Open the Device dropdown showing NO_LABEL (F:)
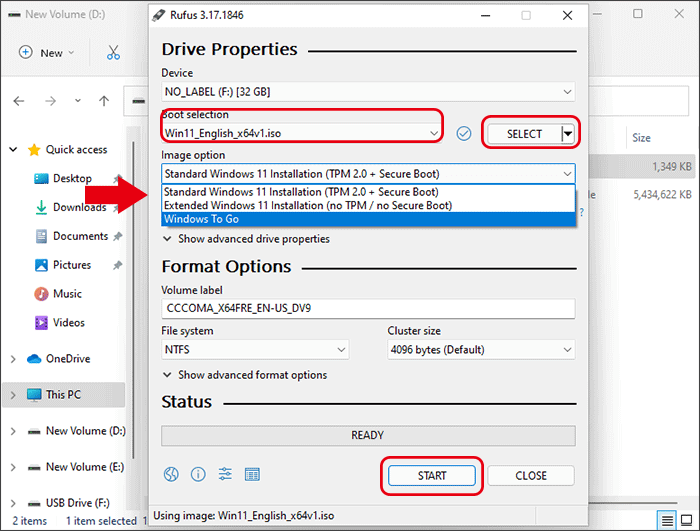 coord(368,92)
